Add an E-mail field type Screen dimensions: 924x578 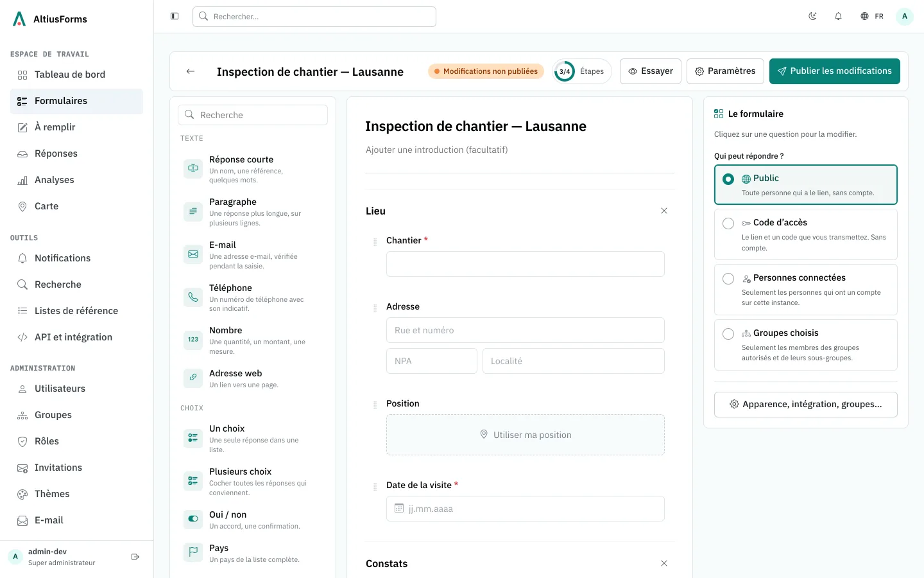[x=253, y=255]
